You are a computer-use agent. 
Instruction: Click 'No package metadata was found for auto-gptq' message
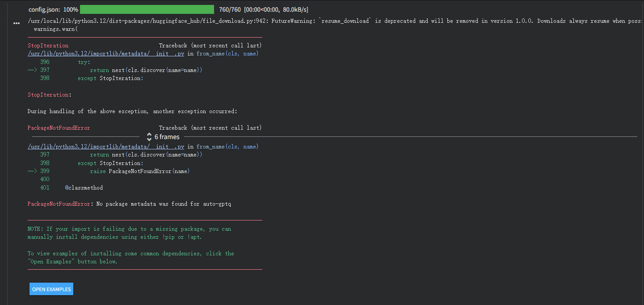click(164, 204)
